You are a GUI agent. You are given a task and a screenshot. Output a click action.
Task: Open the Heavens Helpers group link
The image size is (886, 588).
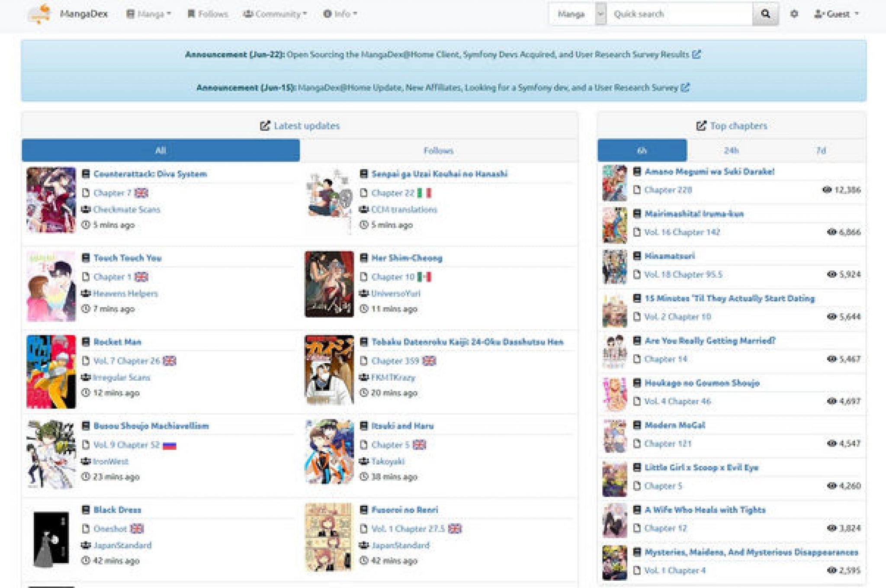[125, 293]
